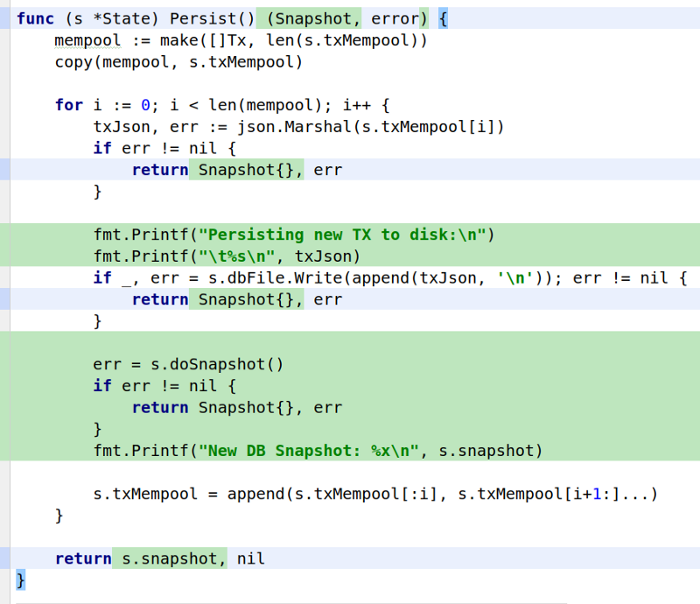Click the for loop keyword

(x=69, y=105)
